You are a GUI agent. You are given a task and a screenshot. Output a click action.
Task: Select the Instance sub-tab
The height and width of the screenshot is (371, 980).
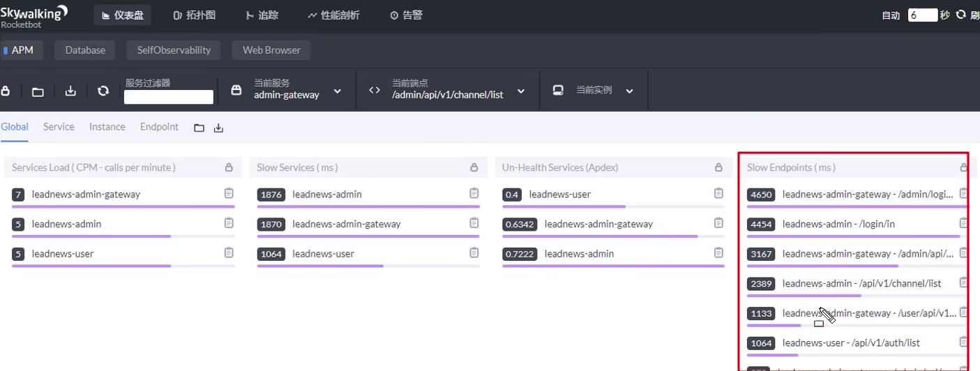tap(107, 127)
